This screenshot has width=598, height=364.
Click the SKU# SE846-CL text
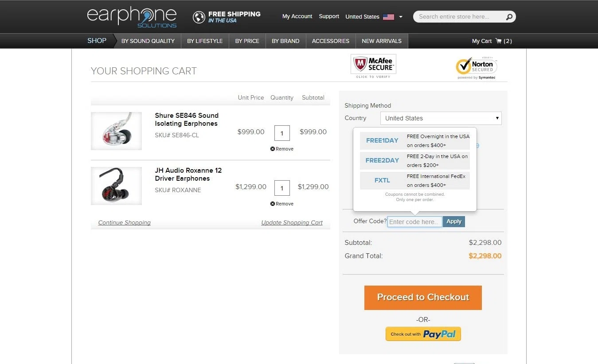tap(177, 135)
